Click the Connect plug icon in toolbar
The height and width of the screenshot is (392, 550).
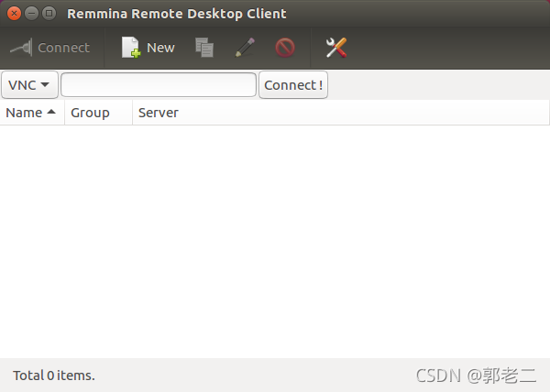21,48
